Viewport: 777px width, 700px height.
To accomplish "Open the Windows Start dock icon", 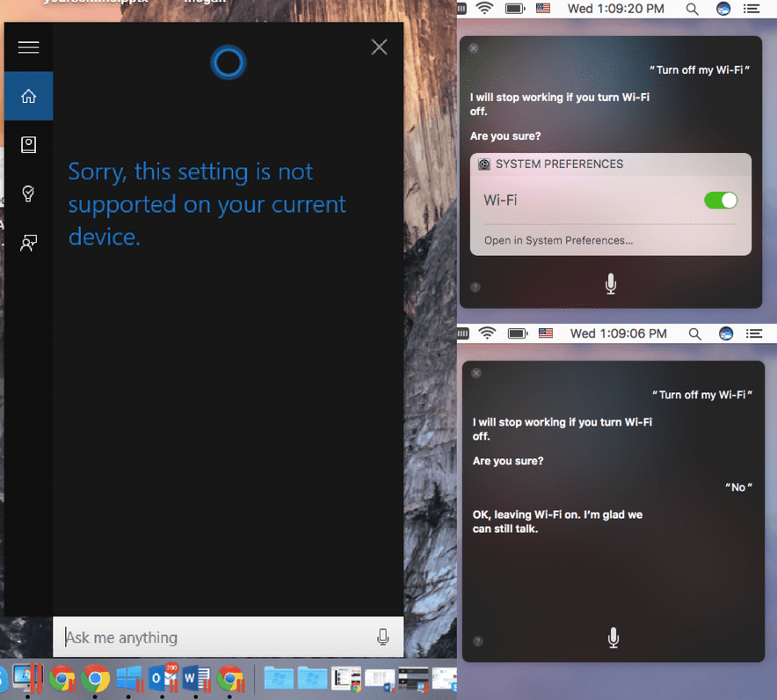I will pyautogui.click(x=128, y=678).
